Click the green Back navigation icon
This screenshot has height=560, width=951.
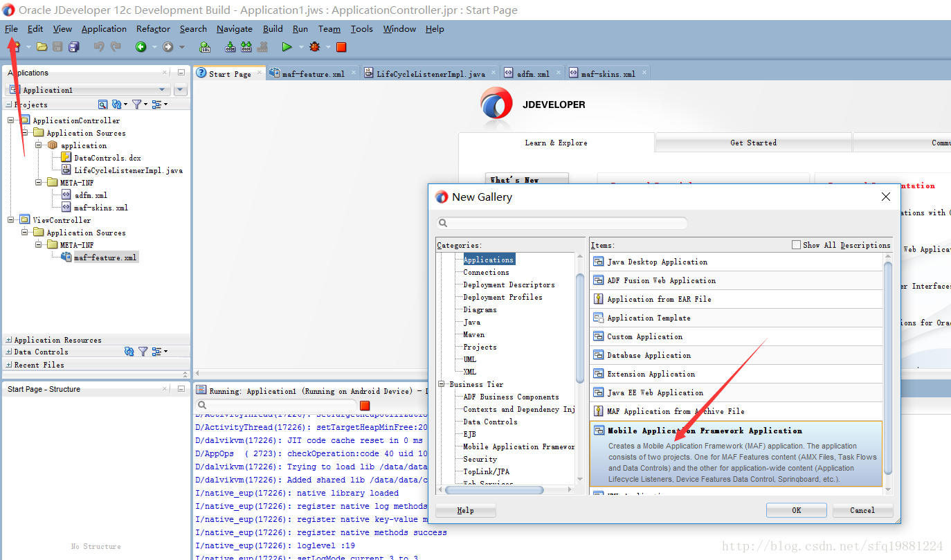pos(141,47)
